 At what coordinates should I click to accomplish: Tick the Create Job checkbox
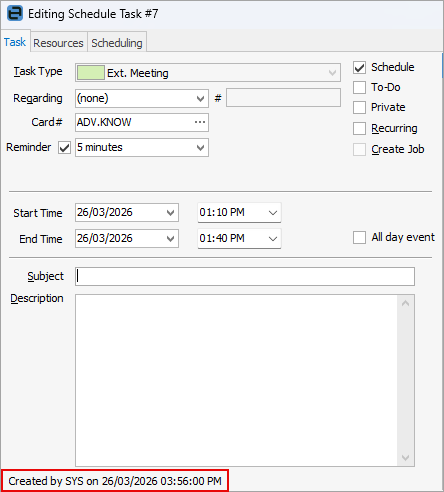click(x=359, y=150)
